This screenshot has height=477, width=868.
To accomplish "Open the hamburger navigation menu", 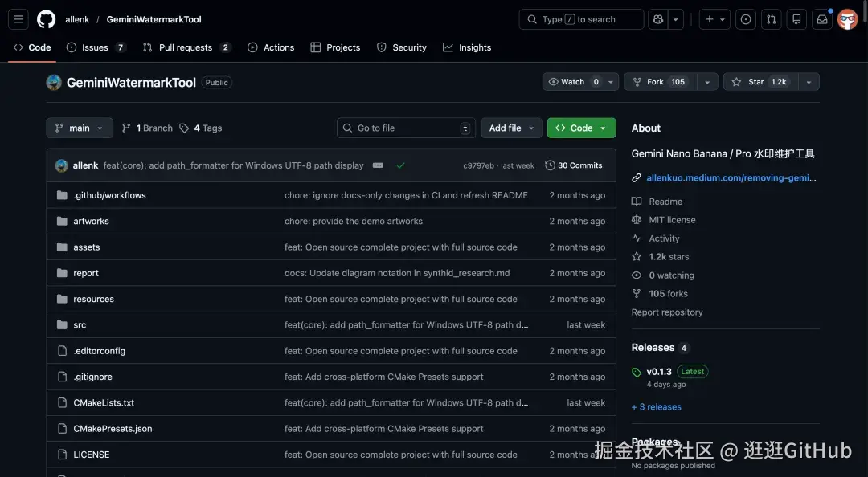I will pyautogui.click(x=18, y=19).
